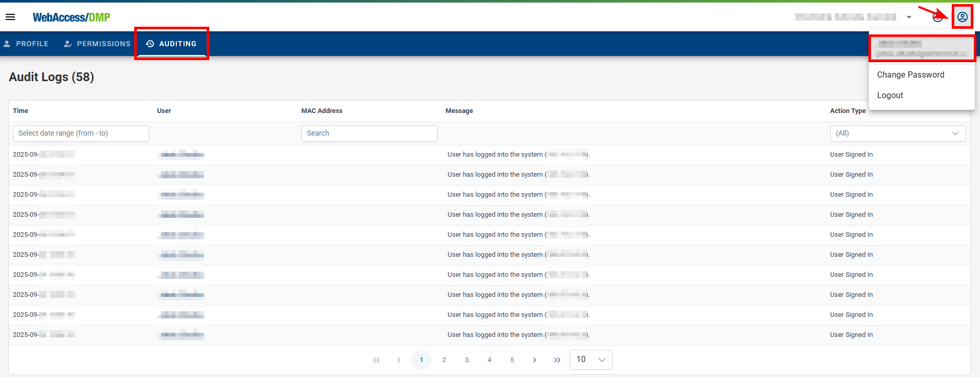
Task: Click the date range filter field
Action: point(81,134)
